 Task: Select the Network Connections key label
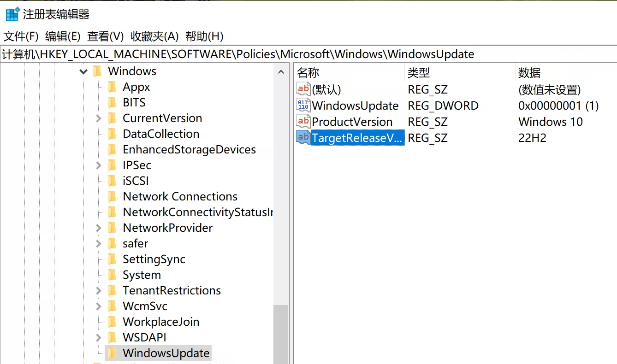pos(180,196)
